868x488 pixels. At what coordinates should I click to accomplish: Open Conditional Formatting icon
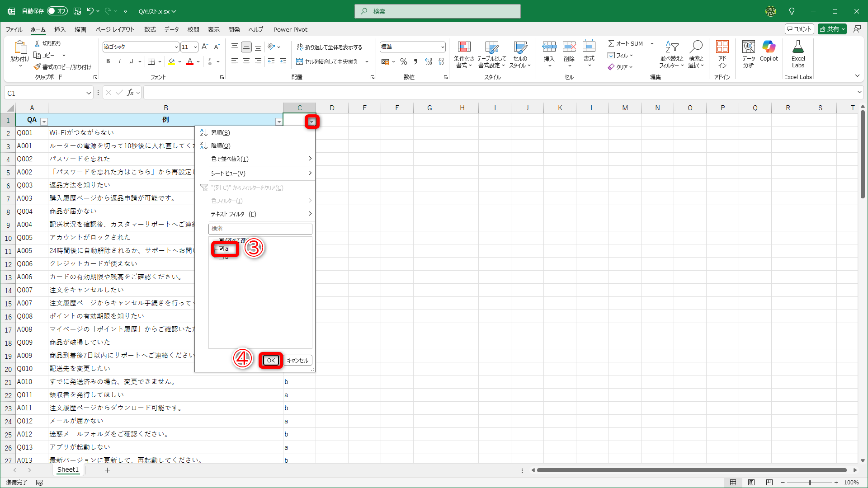pyautogui.click(x=464, y=47)
